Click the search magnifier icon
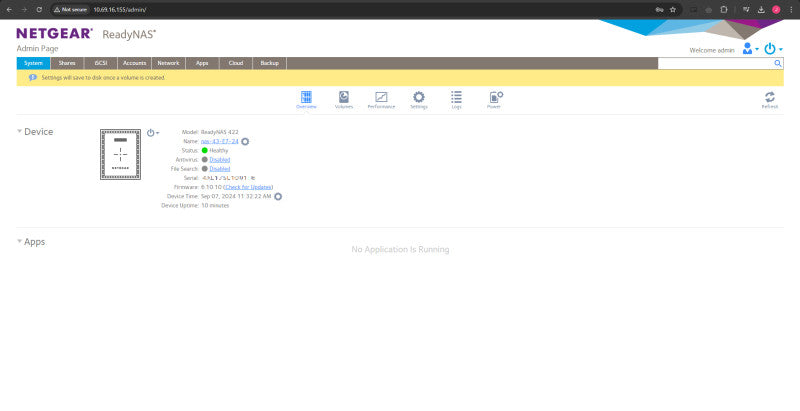 coord(778,63)
